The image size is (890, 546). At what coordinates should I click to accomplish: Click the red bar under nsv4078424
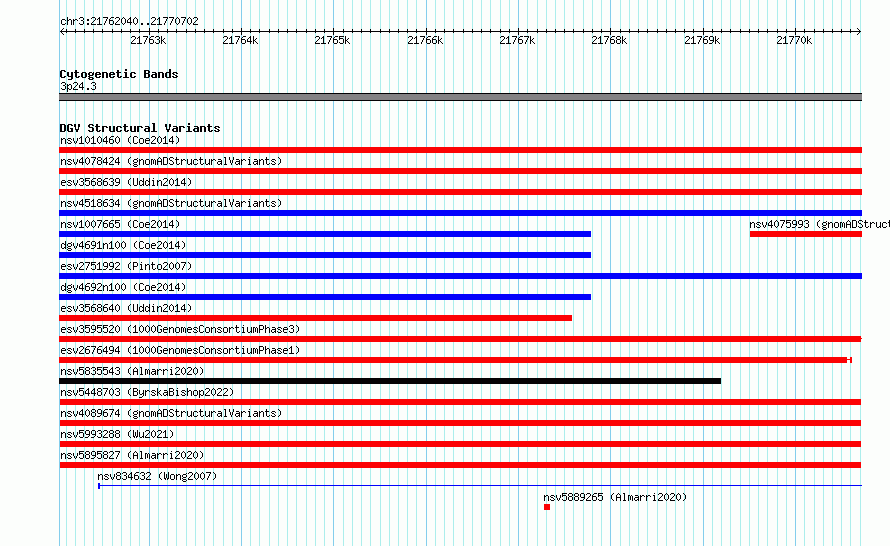click(x=460, y=171)
